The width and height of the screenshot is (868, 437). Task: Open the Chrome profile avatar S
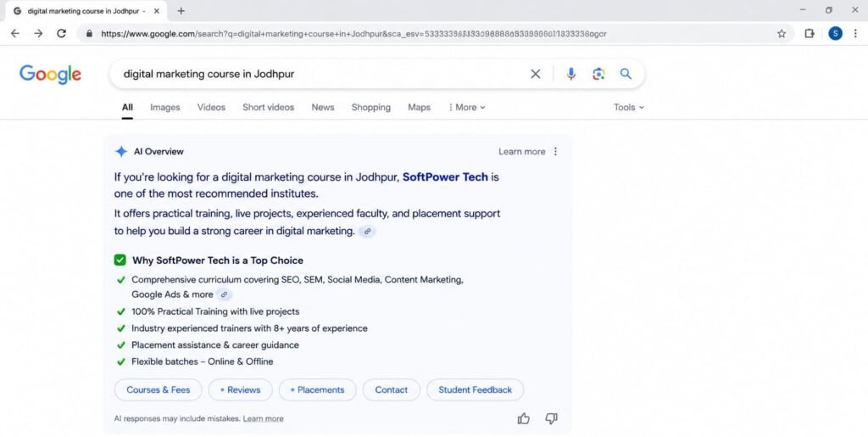(835, 34)
